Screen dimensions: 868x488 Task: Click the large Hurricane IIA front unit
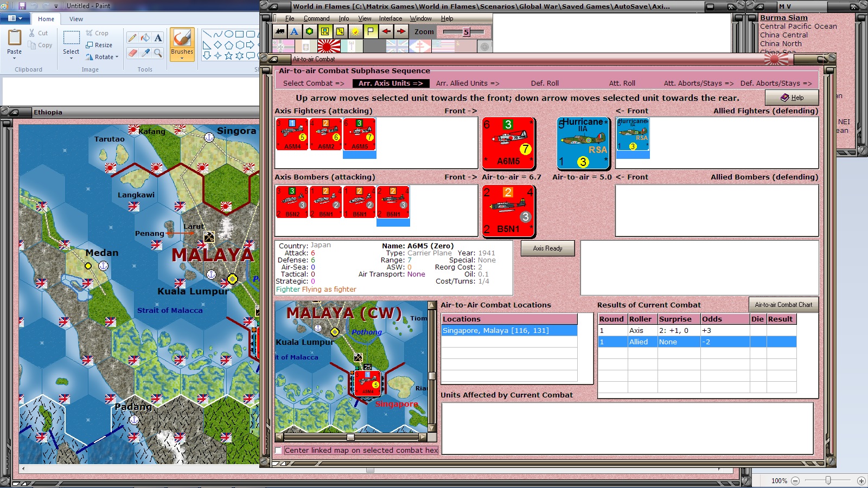point(584,143)
